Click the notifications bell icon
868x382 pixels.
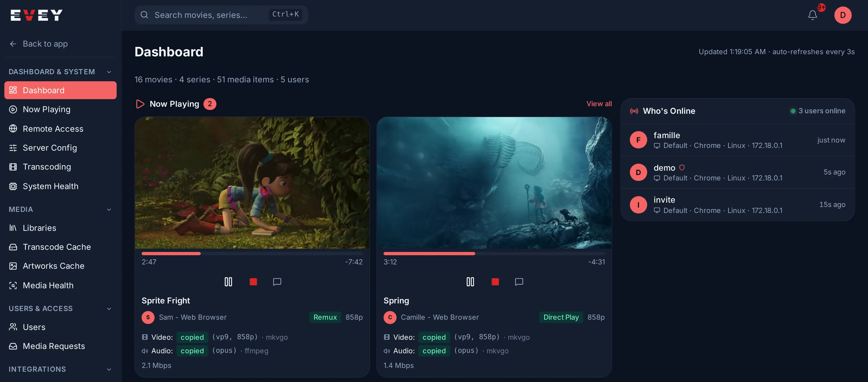(812, 15)
